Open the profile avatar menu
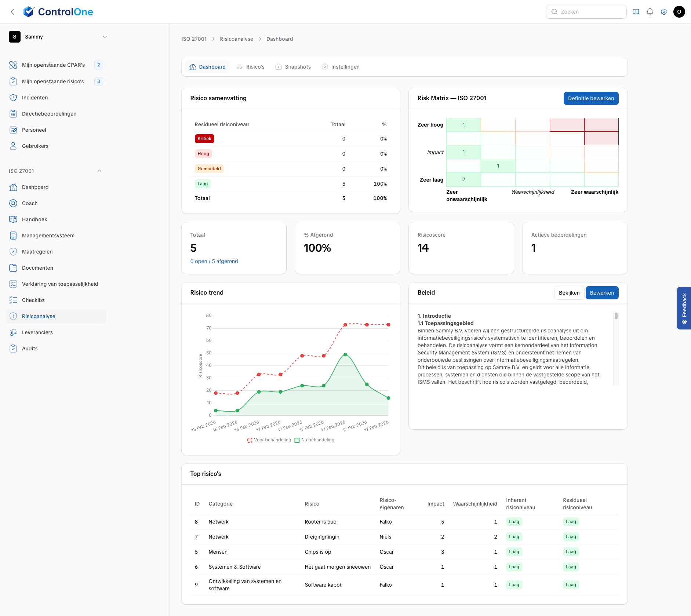Image resolution: width=691 pixels, height=616 pixels. coord(679,11)
